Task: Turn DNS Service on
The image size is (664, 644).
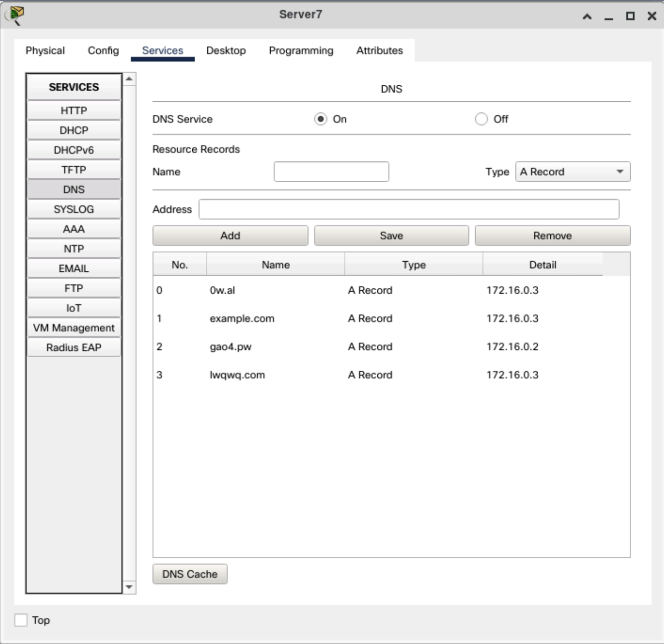Action: [x=320, y=119]
